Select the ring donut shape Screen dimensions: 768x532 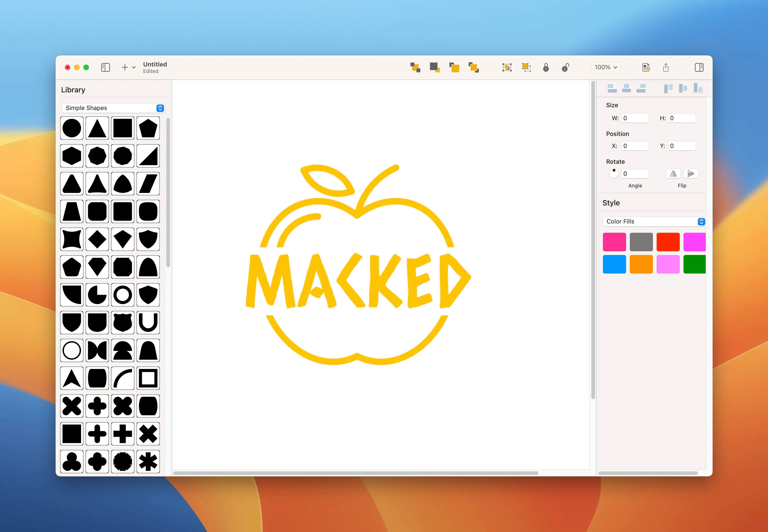(x=123, y=295)
